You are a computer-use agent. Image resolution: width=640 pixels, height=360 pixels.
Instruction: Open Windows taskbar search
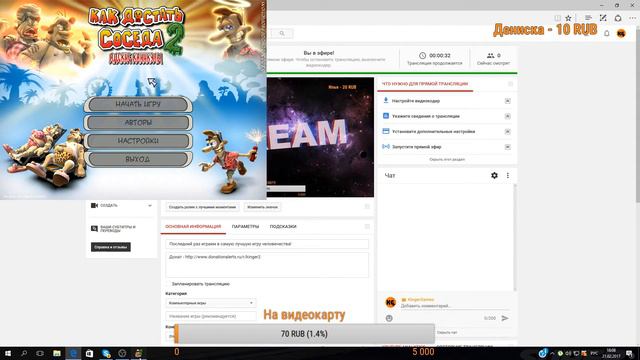[24, 353]
